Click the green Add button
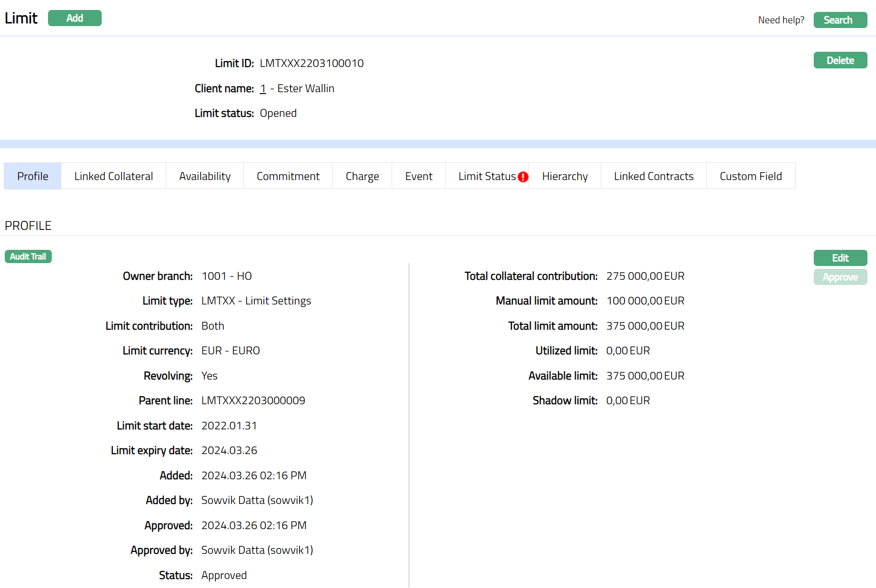The width and height of the screenshot is (876, 588). pyautogui.click(x=75, y=18)
